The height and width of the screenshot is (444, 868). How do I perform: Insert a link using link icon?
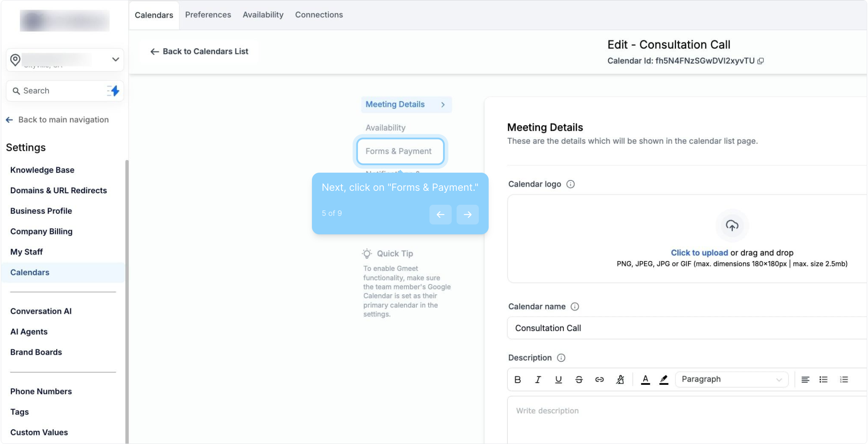(599, 379)
